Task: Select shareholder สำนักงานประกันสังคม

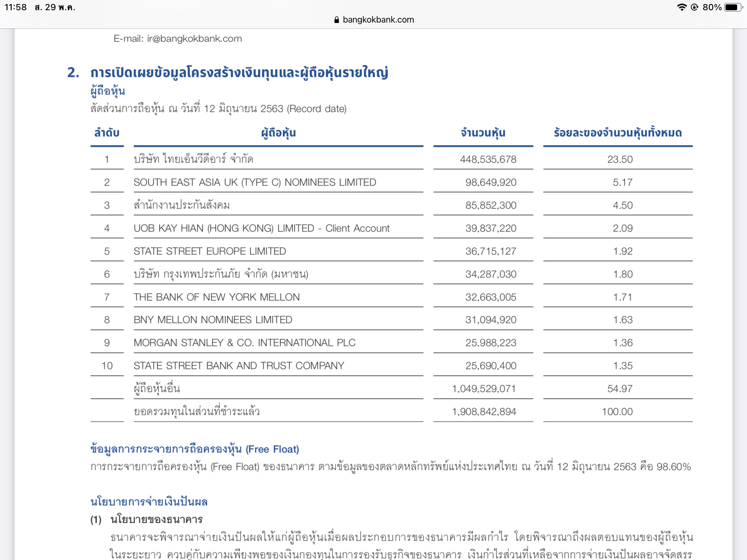Action: pyautogui.click(x=182, y=205)
